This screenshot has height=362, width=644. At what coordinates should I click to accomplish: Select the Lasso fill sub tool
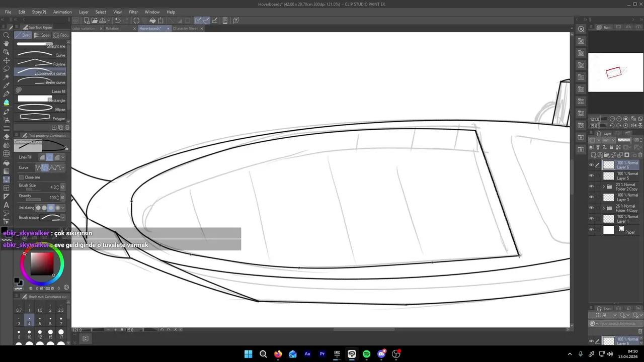click(x=41, y=90)
